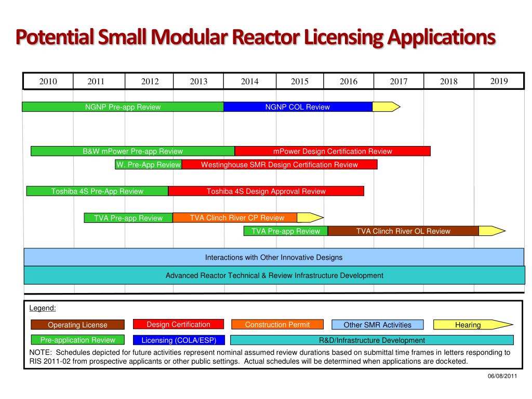Click the NGNP Pre-app Review bar
532x399 pixels.
point(123,107)
